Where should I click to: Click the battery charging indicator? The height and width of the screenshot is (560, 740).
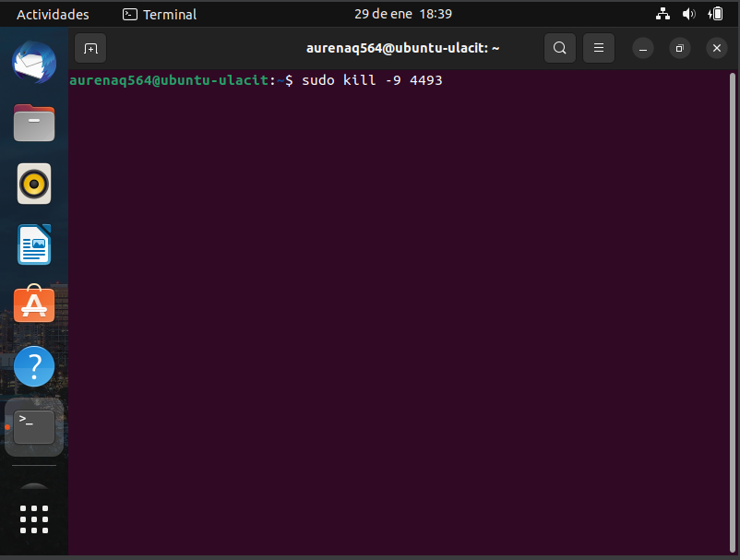coord(716,14)
